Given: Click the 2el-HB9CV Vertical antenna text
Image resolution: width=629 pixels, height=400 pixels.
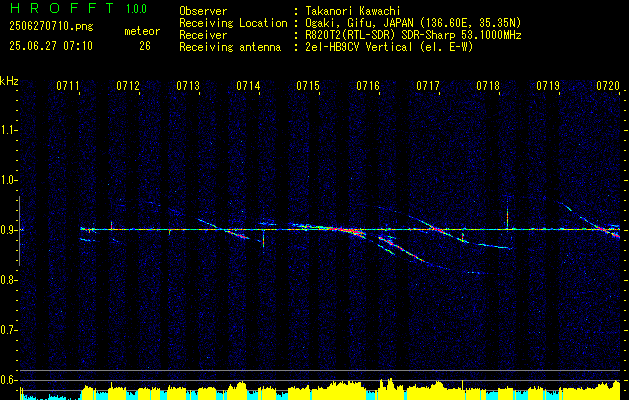Looking at the screenshot, I should tap(389, 47).
